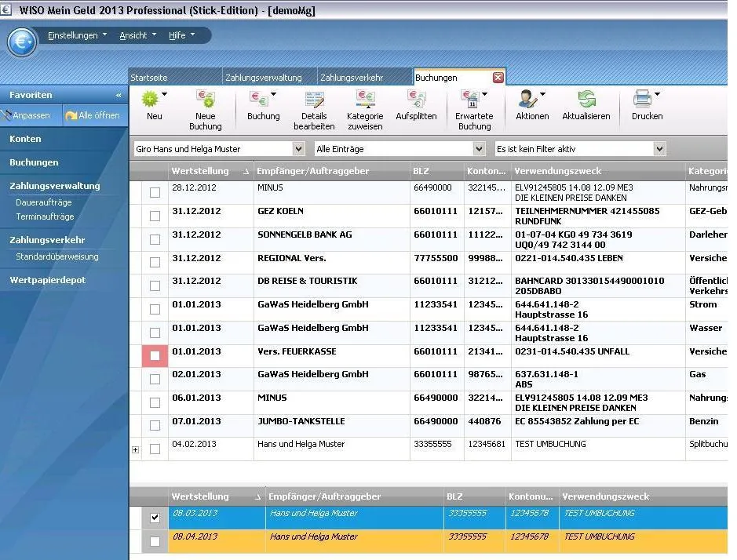Click Alle öffnen in Favoriten
The width and height of the screenshot is (737, 560).
[93, 115]
